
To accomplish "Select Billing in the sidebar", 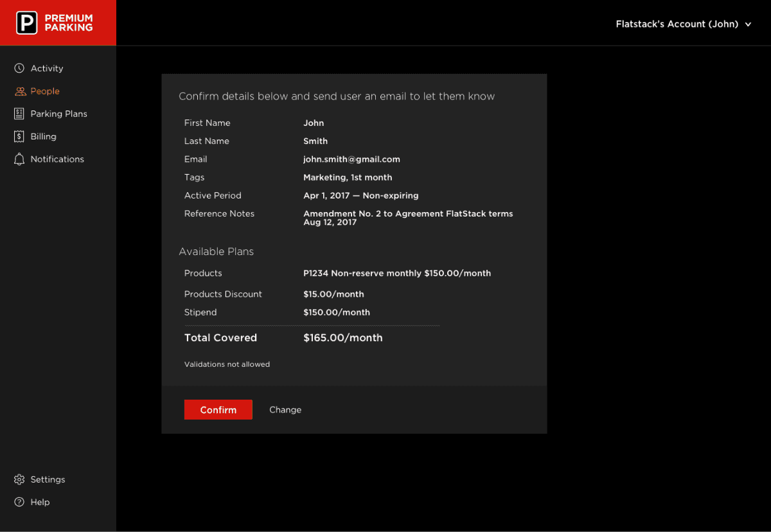I will click(x=43, y=136).
